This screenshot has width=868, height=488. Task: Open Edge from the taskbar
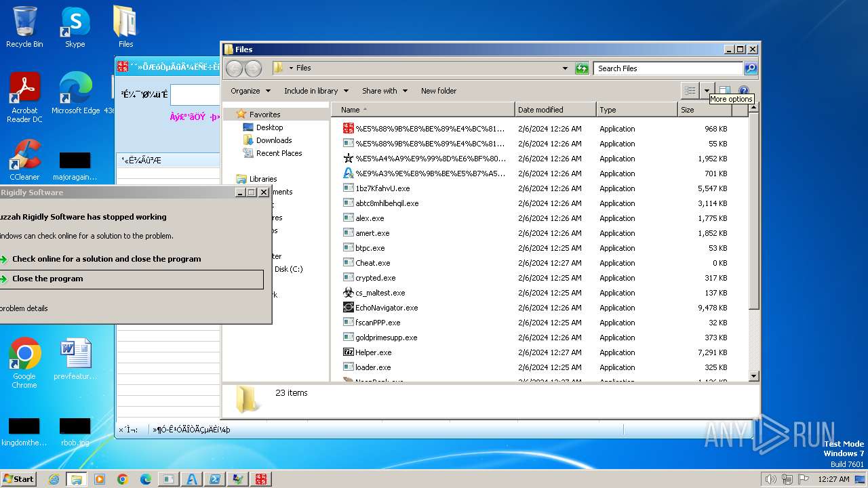click(146, 479)
